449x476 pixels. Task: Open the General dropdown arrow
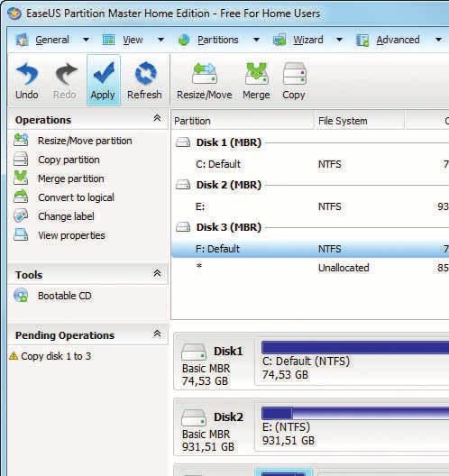pos(87,40)
